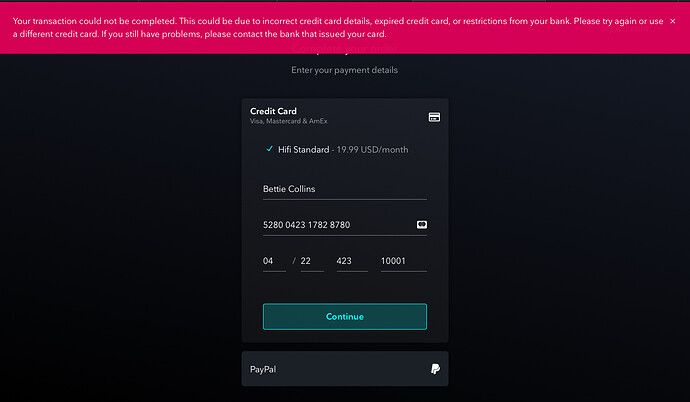
Task: Focus the CVV field showing 423
Action: click(x=353, y=261)
